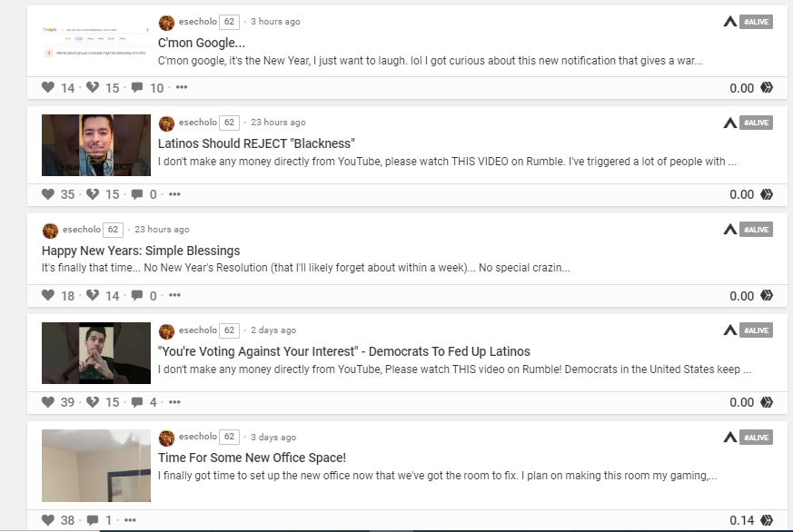This screenshot has width=793, height=532.
Task: Click the #ALIVE tag on "Happy New Years" post
Action: click(x=756, y=230)
